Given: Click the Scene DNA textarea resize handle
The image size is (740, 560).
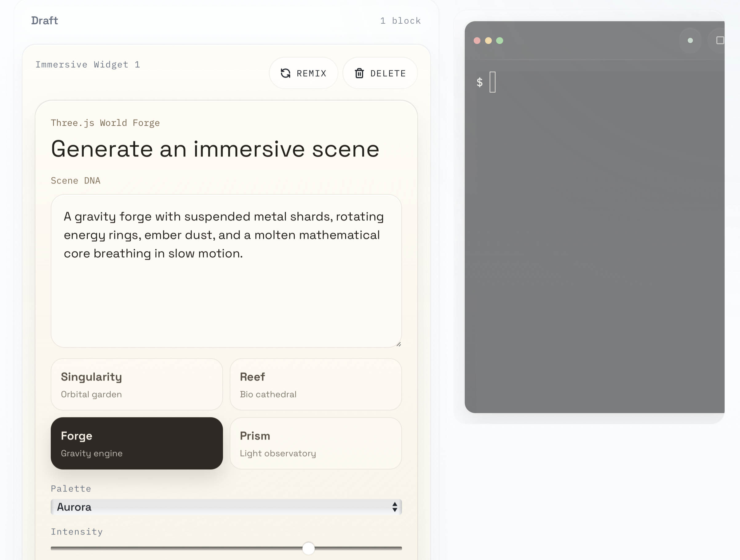Looking at the screenshot, I should (399, 344).
